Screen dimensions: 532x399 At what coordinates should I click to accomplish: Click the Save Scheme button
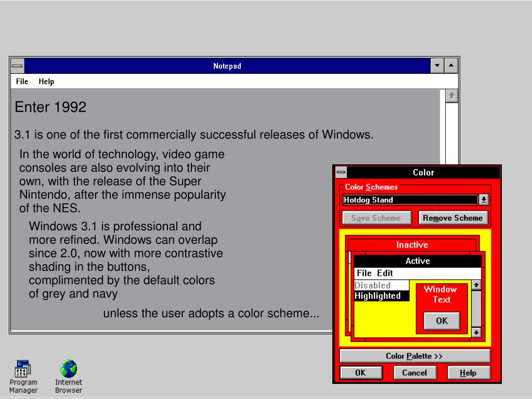(x=377, y=218)
